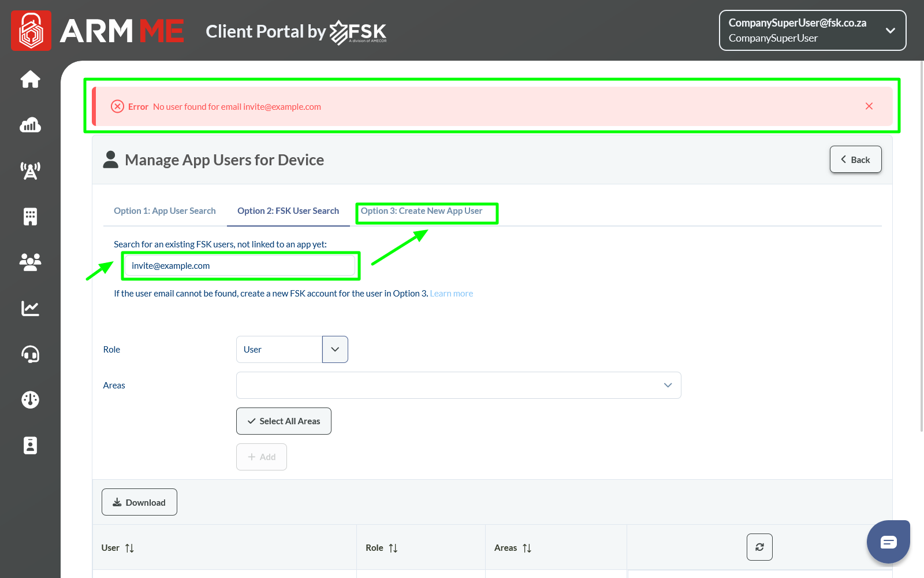Click the refresh table icon button
The image size is (924, 578).
(759, 547)
